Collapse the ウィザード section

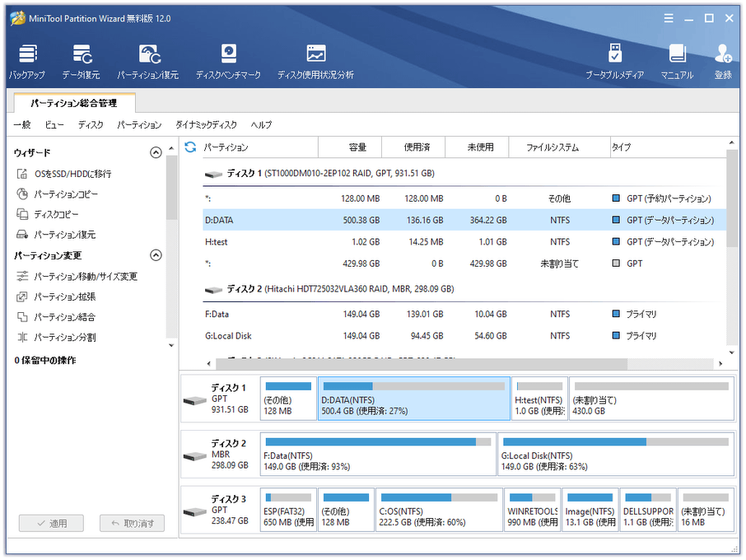156,152
